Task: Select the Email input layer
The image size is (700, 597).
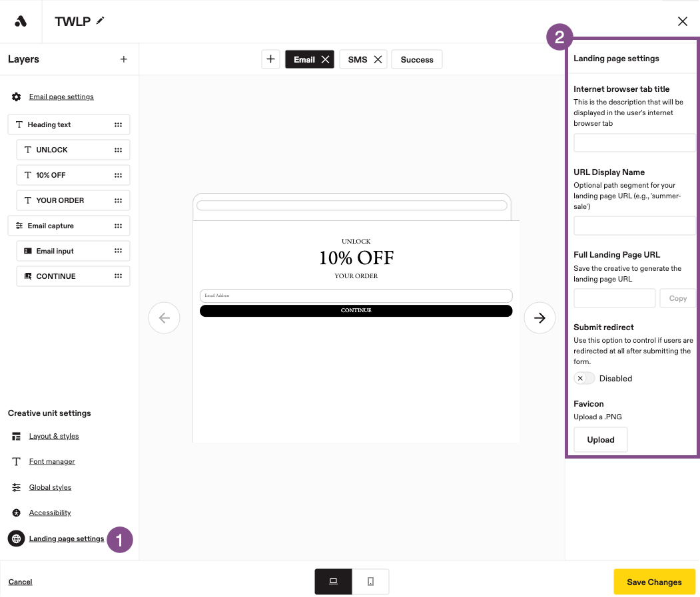Action: coord(73,251)
